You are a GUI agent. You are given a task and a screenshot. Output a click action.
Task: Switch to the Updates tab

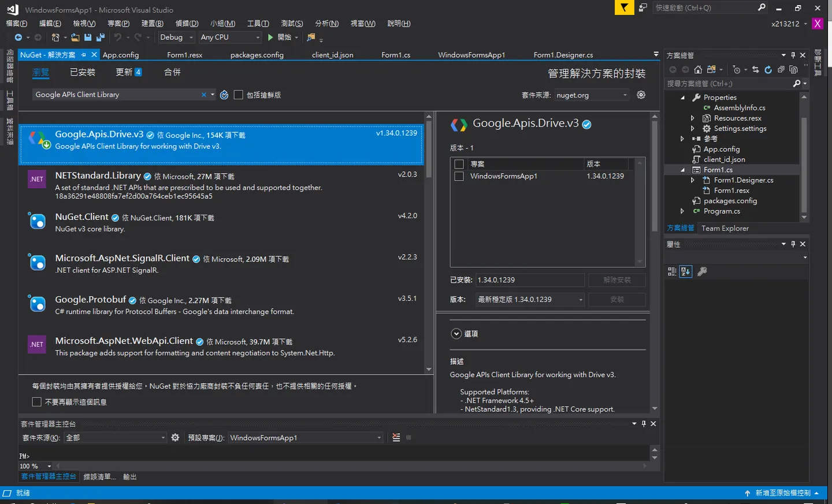click(x=128, y=72)
